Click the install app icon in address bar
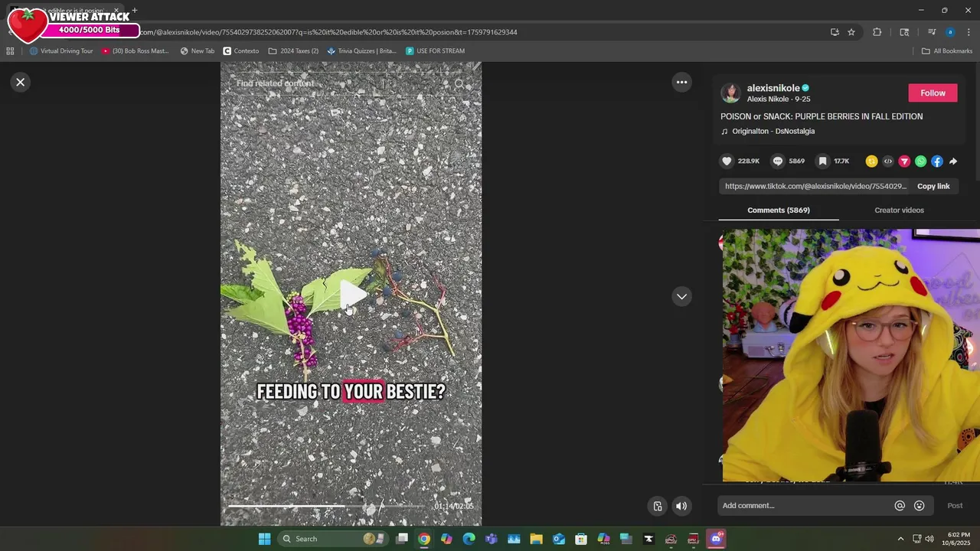 point(835,32)
